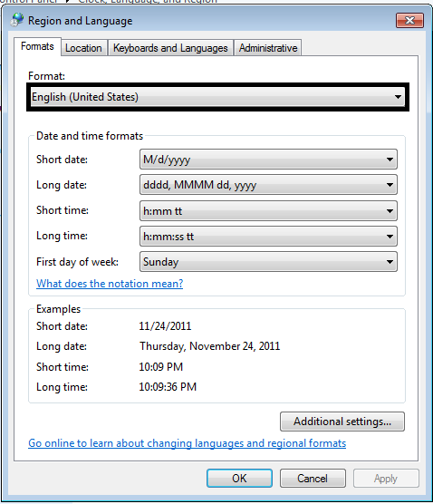433x504 pixels.
Task: Click the Additional settings button
Action: (x=342, y=422)
